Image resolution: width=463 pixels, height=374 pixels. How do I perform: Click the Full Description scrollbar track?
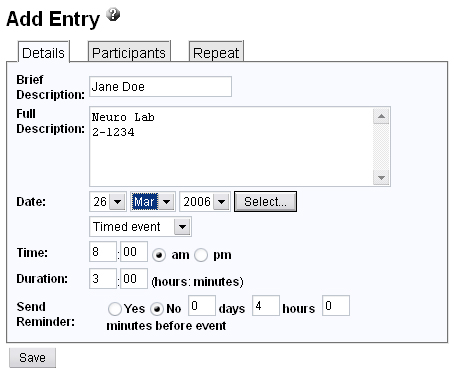tap(381, 147)
